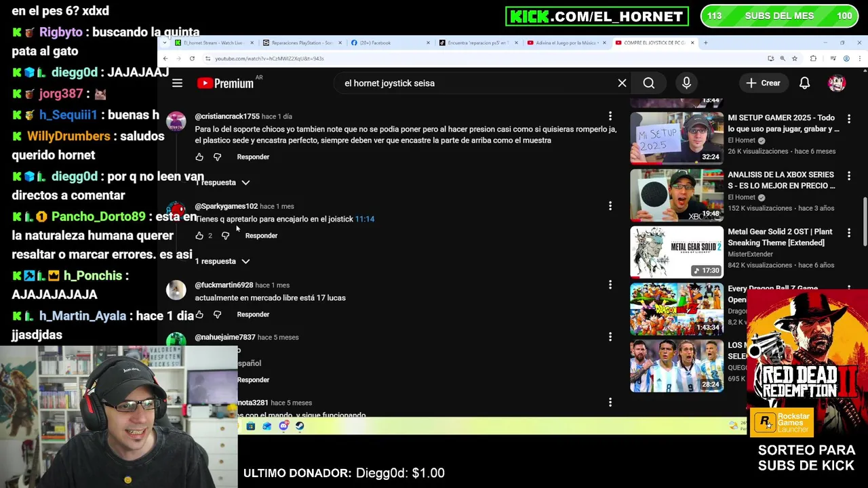The image size is (868, 488).
Task: Open profile avatar of @cristiancrack1755
Action: (176, 122)
